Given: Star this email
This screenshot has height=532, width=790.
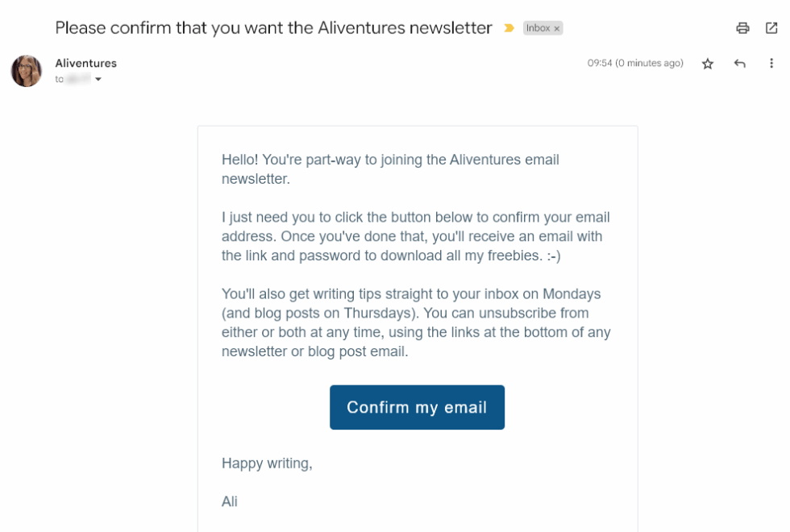Looking at the screenshot, I should [x=707, y=63].
